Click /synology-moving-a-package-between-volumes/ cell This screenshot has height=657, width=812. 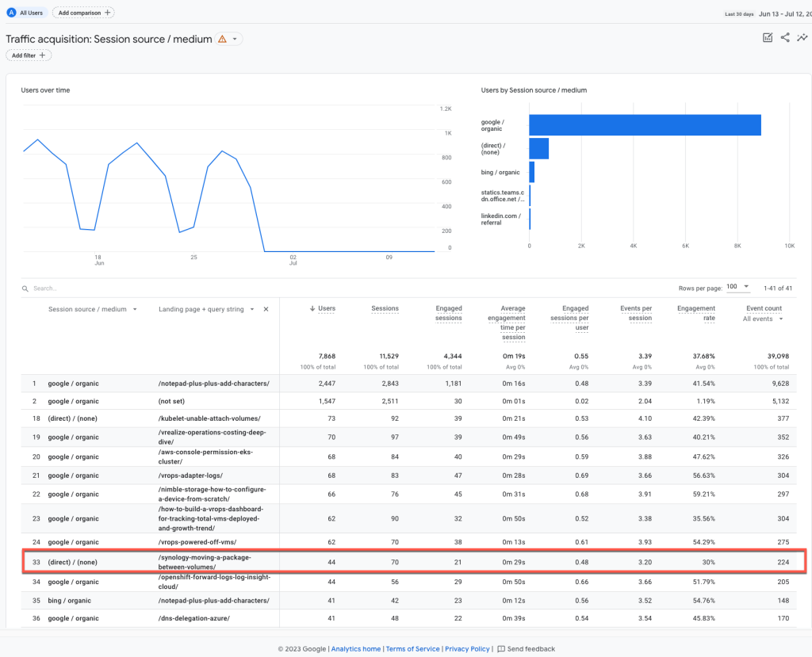click(x=205, y=562)
